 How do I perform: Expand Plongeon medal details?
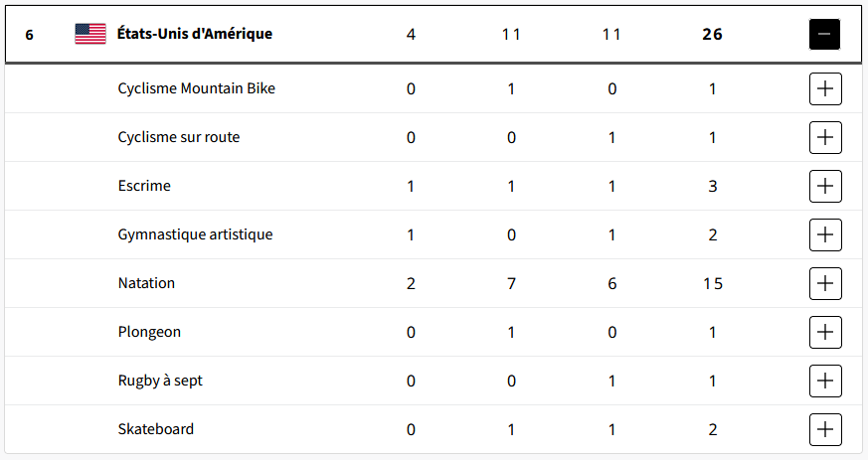click(825, 332)
